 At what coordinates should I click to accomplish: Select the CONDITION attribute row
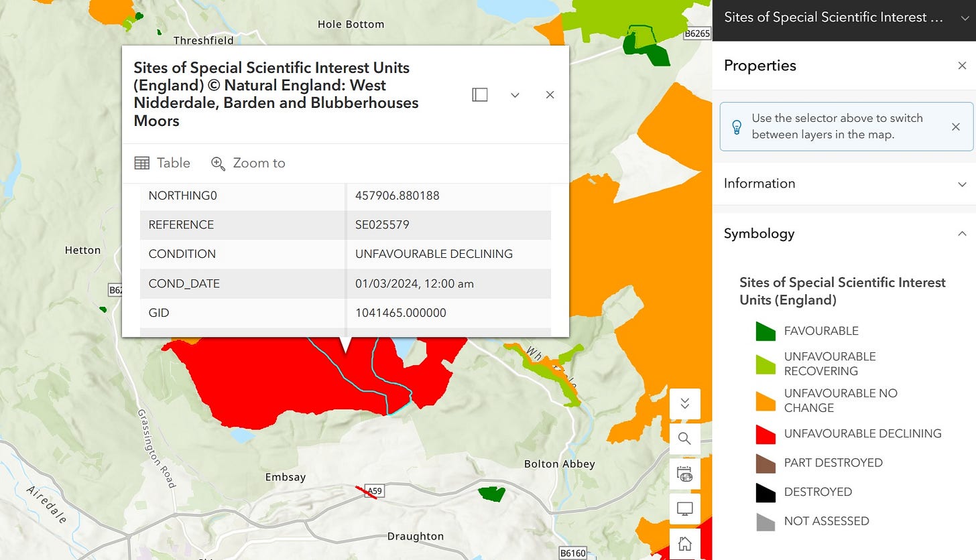345,254
